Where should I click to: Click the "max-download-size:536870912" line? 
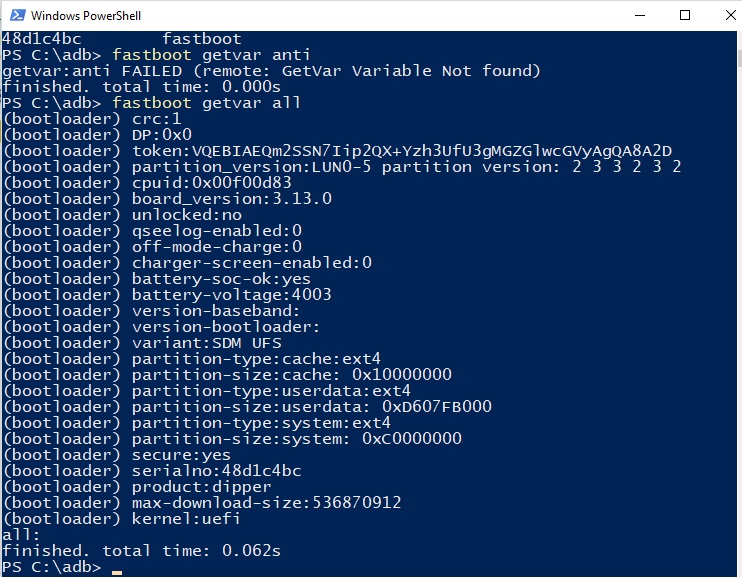pos(266,503)
